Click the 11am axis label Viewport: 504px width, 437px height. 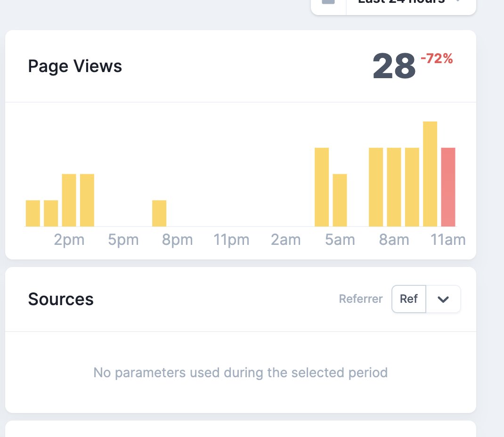[x=448, y=240]
